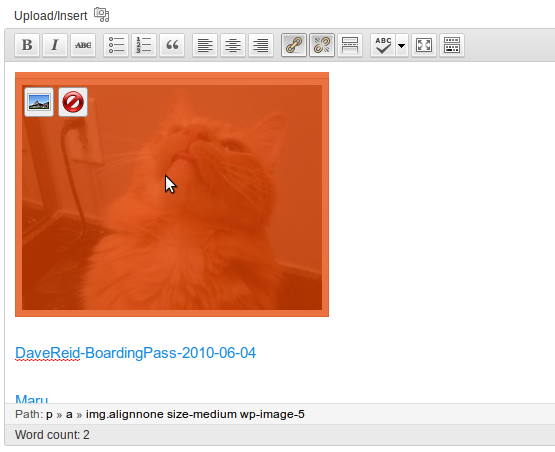Click the DaveReid-BoardingPass-2010-06-04 link
The width and height of the screenshot is (555, 452).
tap(135, 353)
